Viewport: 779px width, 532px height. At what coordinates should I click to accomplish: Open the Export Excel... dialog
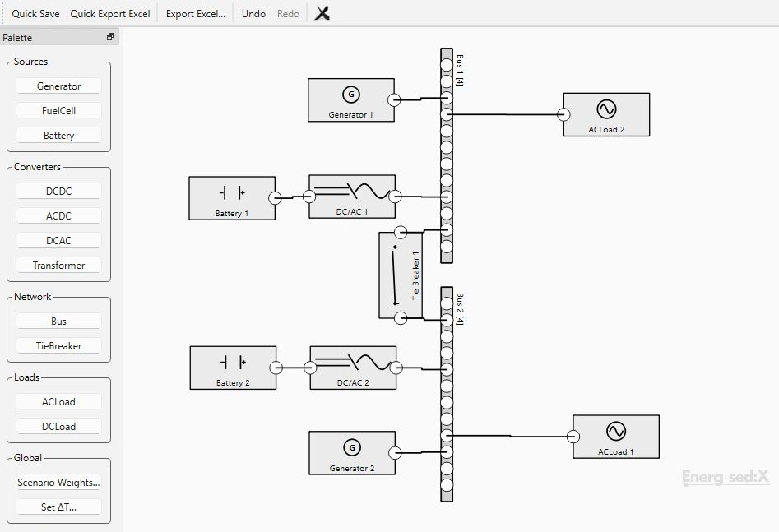[195, 14]
